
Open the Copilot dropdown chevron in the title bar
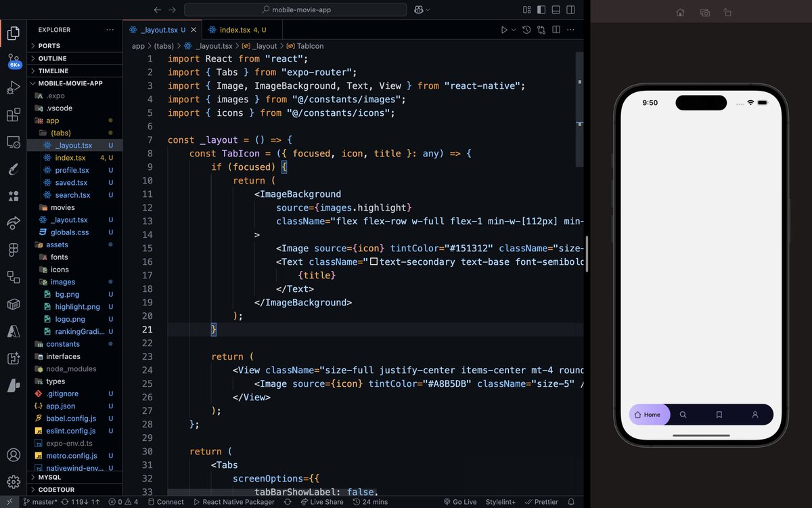[428, 9]
